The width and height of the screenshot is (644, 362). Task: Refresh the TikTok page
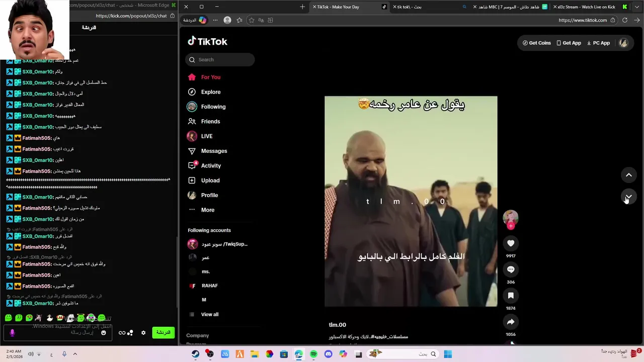click(x=625, y=20)
